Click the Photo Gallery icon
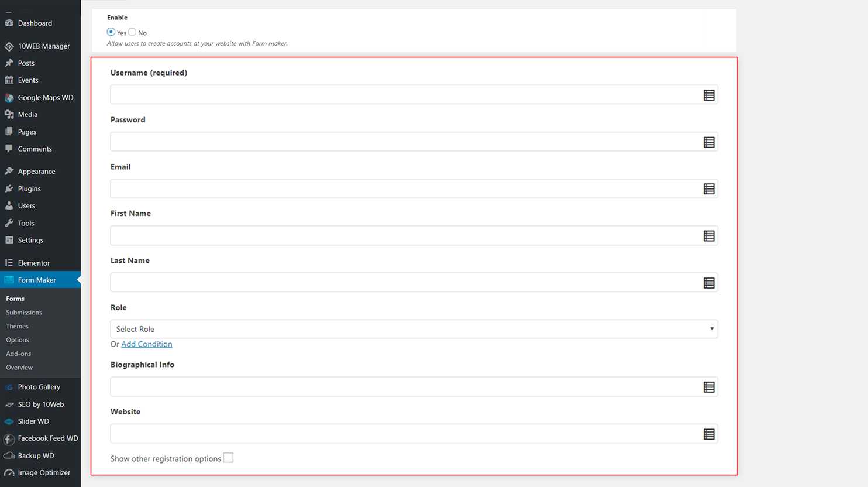This screenshot has height=487, width=868. coord(9,387)
